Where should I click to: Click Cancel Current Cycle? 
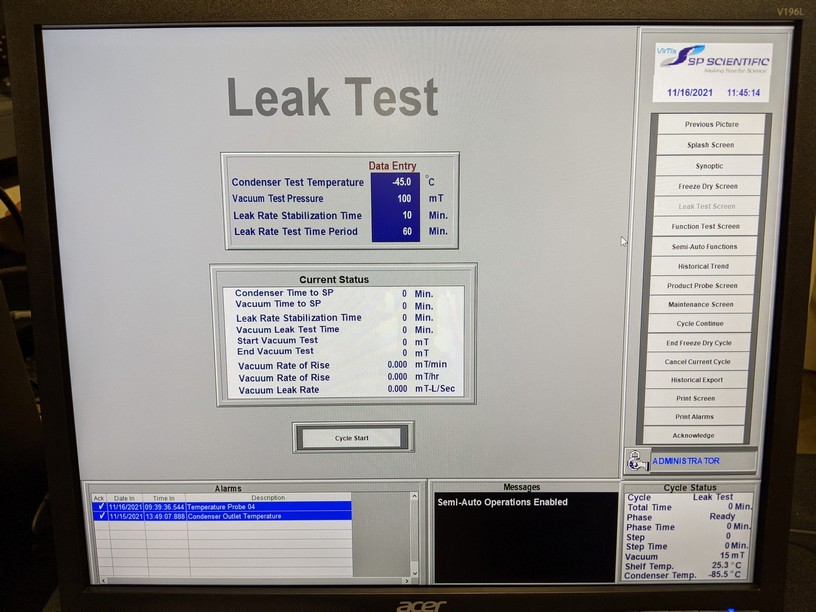tap(698, 361)
